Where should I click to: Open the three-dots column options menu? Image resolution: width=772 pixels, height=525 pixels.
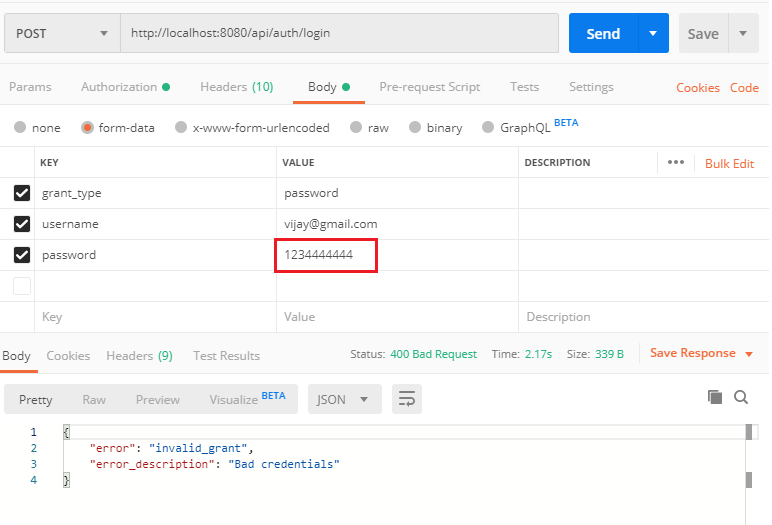(676, 162)
